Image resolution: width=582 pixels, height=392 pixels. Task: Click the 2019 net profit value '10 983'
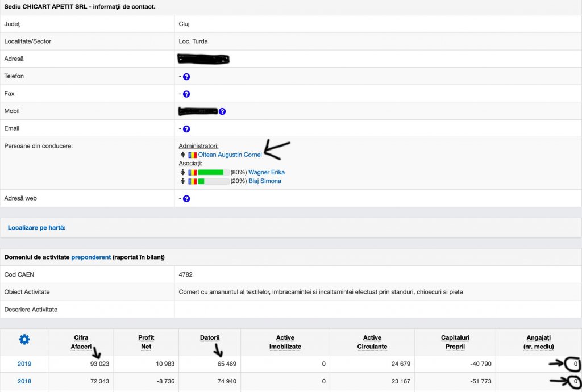165,364
